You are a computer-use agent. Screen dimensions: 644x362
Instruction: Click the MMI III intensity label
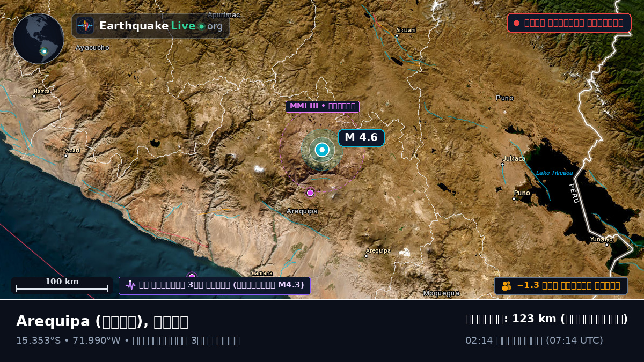tap(322, 106)
